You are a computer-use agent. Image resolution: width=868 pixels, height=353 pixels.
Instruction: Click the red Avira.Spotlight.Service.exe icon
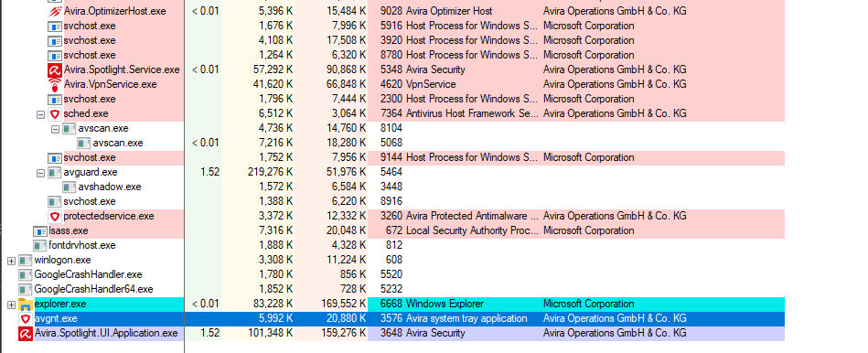[54, 70]
